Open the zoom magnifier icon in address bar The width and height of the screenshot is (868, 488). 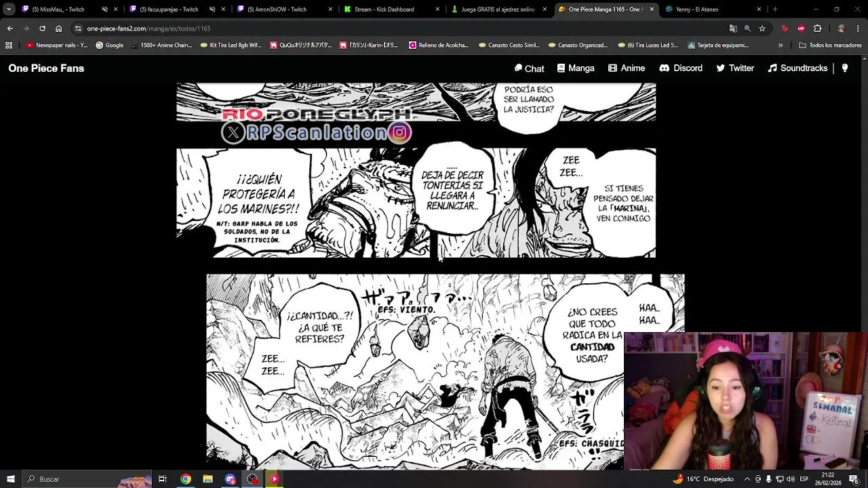click(747, 28)
